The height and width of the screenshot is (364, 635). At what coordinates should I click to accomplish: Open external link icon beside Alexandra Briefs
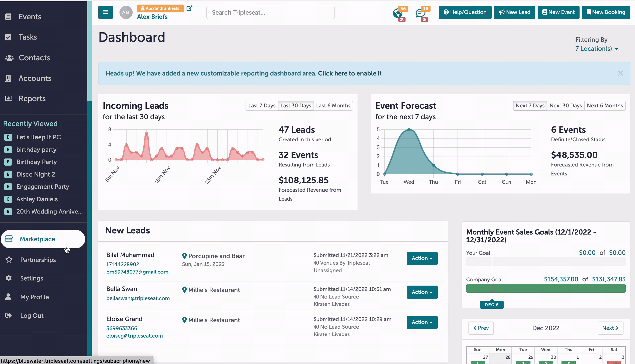coord(189,8)
